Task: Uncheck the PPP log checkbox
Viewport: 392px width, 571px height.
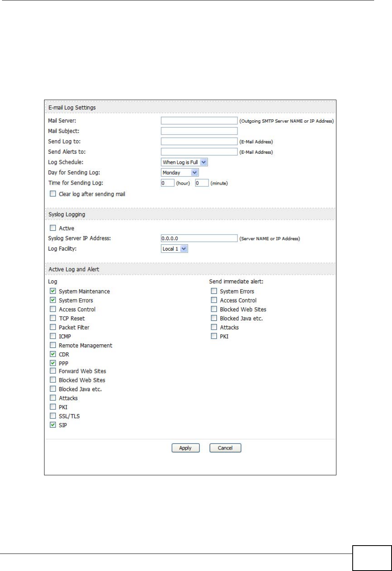Action: (x=53, y=363)
